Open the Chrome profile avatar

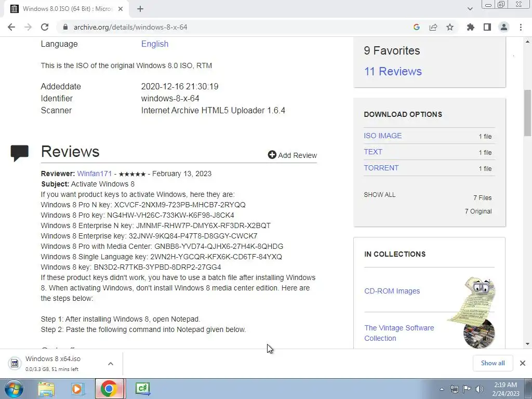pos(504,27)
